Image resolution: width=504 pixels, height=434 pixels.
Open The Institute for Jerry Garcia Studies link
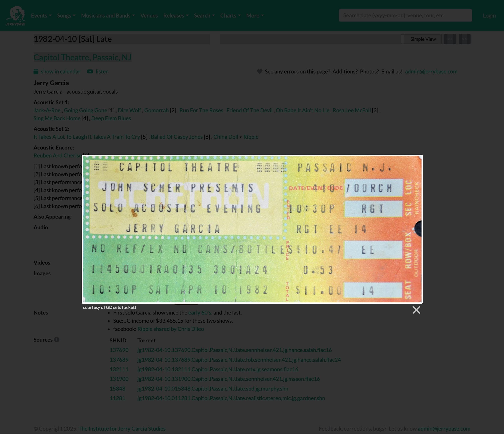pos(122,428)
